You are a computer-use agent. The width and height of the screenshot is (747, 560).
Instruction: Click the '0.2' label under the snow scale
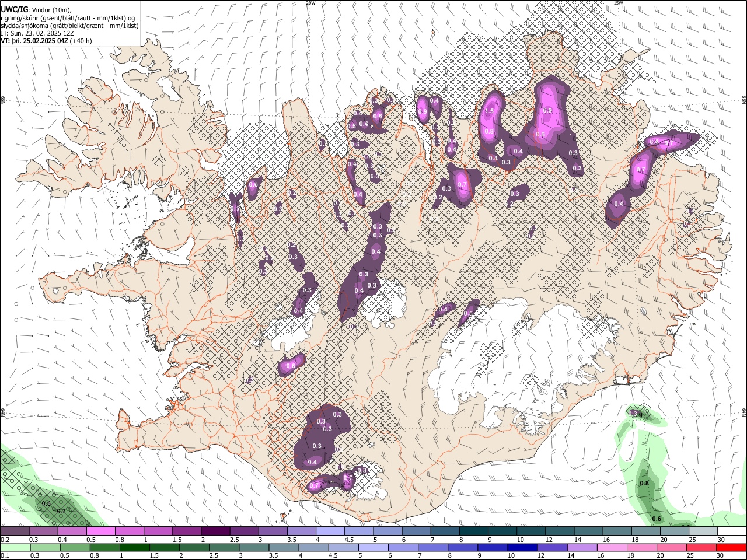click(4, 540)
